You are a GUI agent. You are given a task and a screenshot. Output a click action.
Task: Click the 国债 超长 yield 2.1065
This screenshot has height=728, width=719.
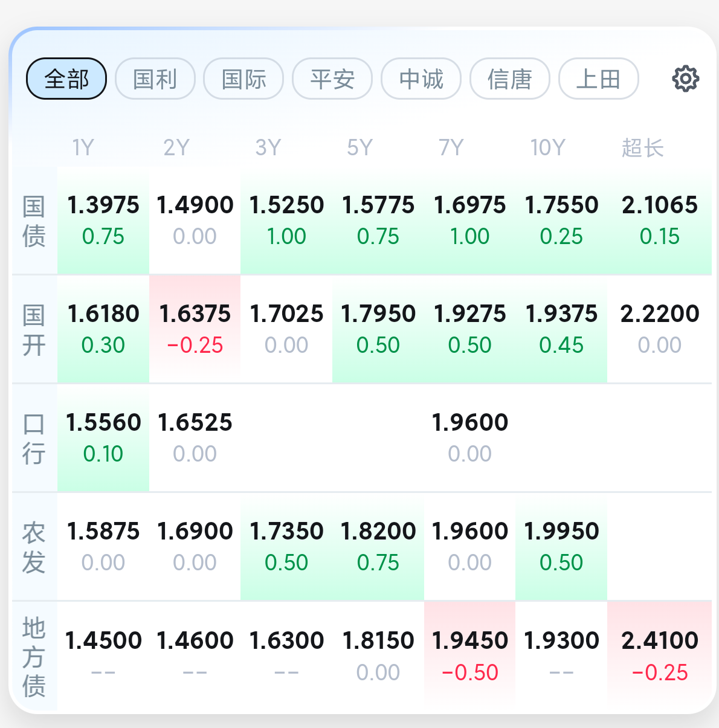pos(659,221)
